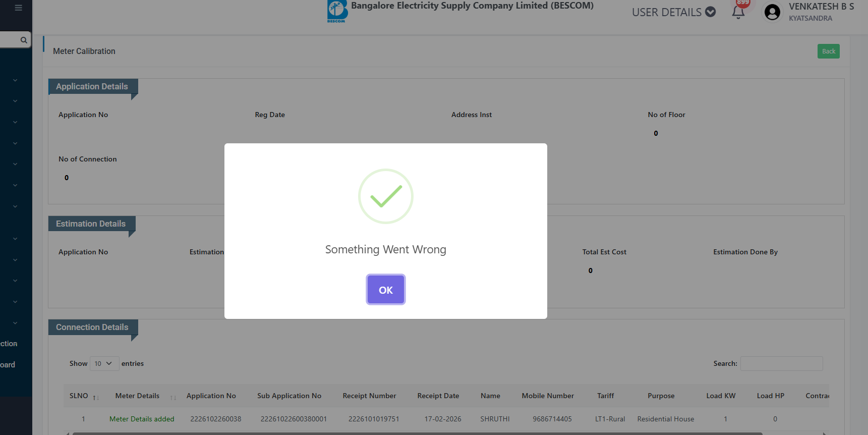Click the BESCOM logo
Screen dimensions: 868x435
337,11
